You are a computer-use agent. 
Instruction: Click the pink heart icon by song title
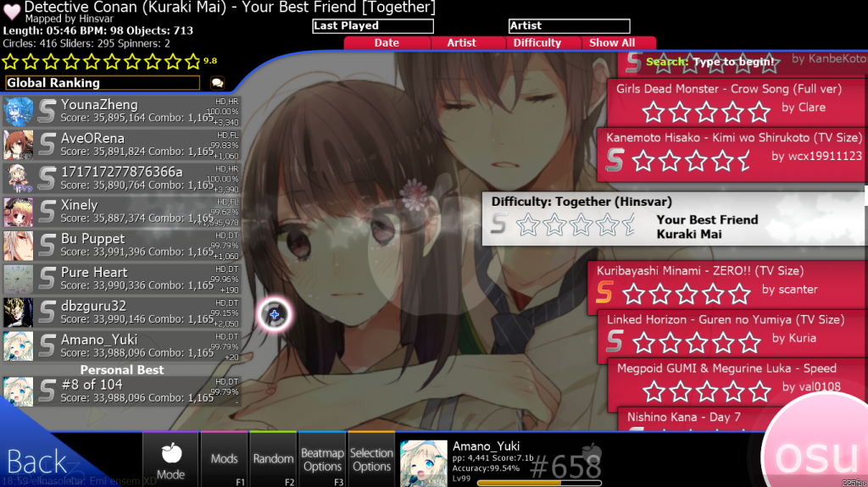pyautogui.click(x=12, y=11)
